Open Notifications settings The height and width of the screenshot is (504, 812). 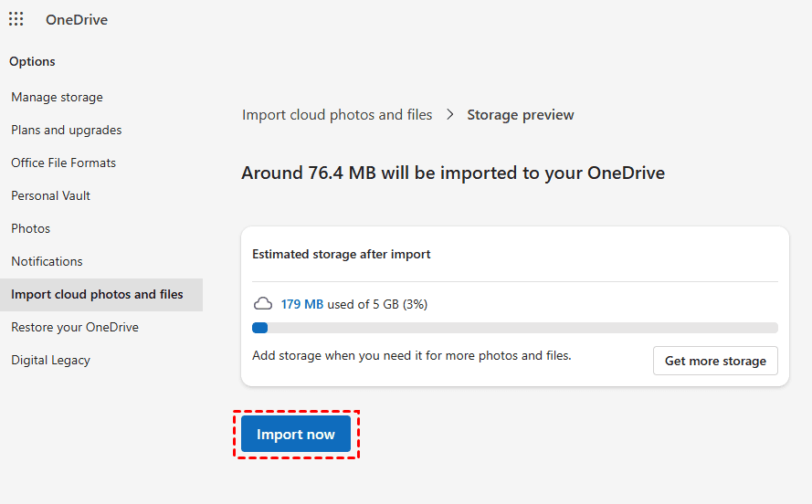tap(47, 261)
